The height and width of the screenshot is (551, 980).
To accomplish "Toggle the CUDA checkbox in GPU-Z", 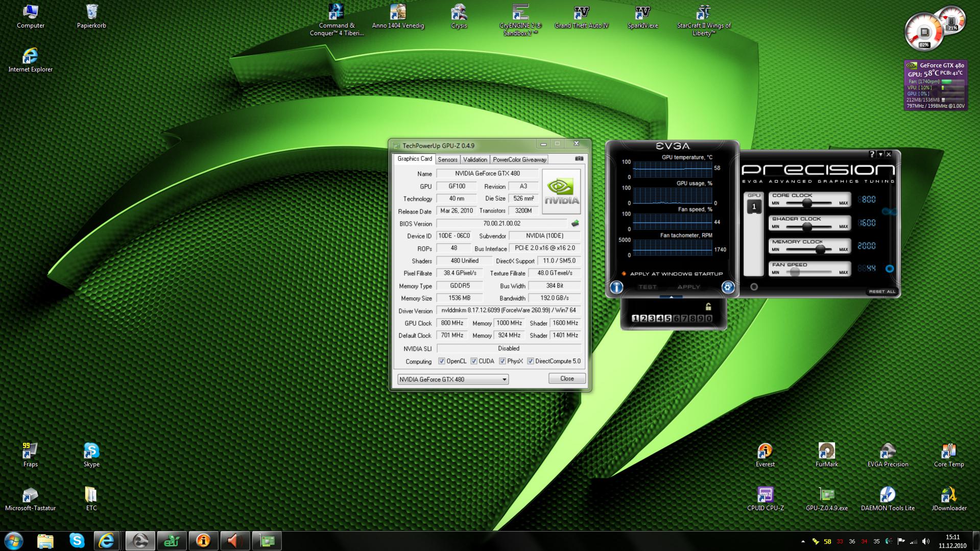I will coord(474,362).
